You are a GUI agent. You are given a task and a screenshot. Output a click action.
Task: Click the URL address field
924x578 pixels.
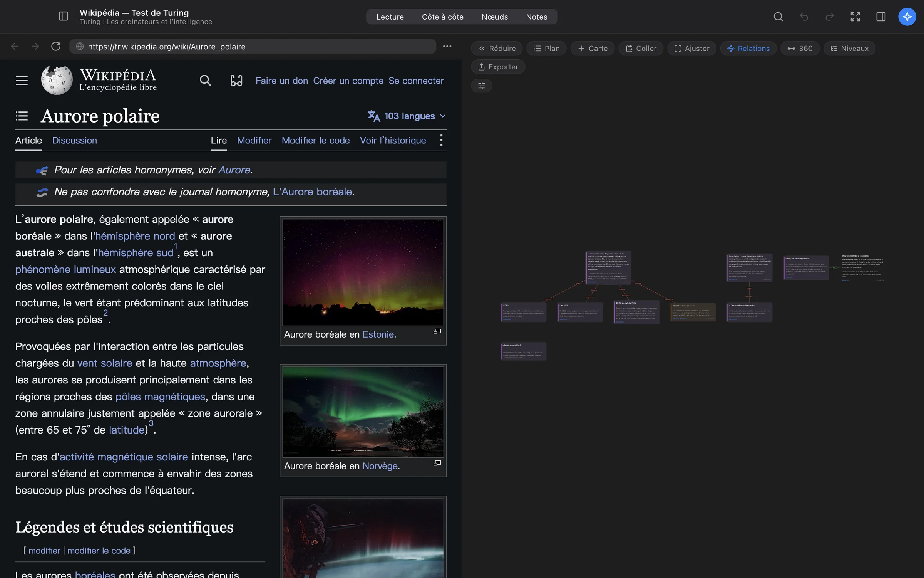(253, 46)
